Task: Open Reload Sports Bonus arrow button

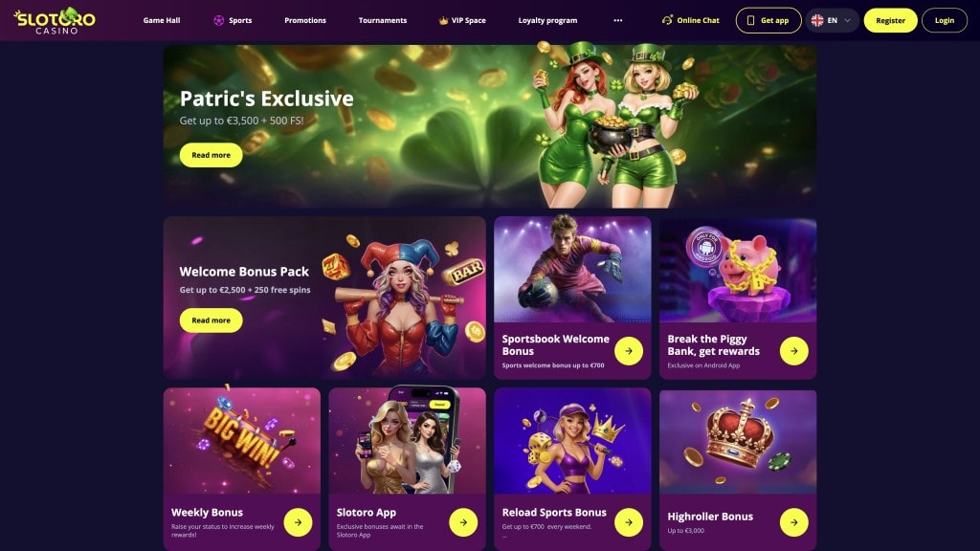Action: (628, 522)
